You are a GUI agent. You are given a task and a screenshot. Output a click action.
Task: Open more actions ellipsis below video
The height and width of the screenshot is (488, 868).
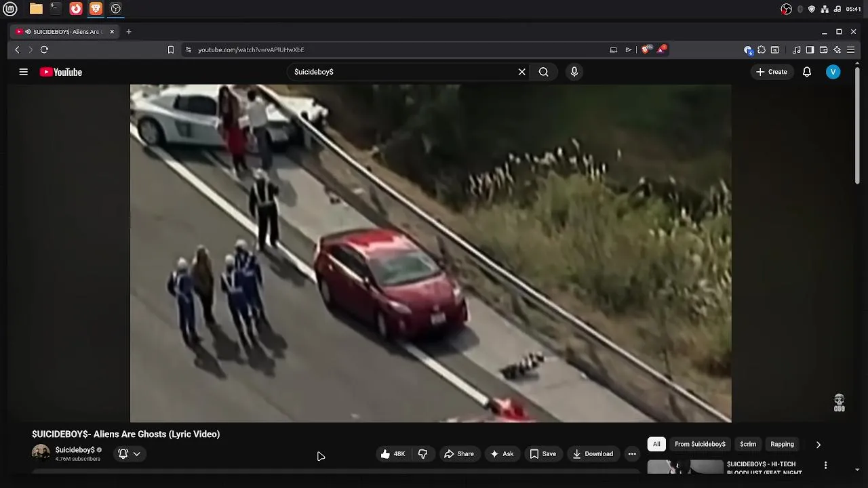pos(632,454)
